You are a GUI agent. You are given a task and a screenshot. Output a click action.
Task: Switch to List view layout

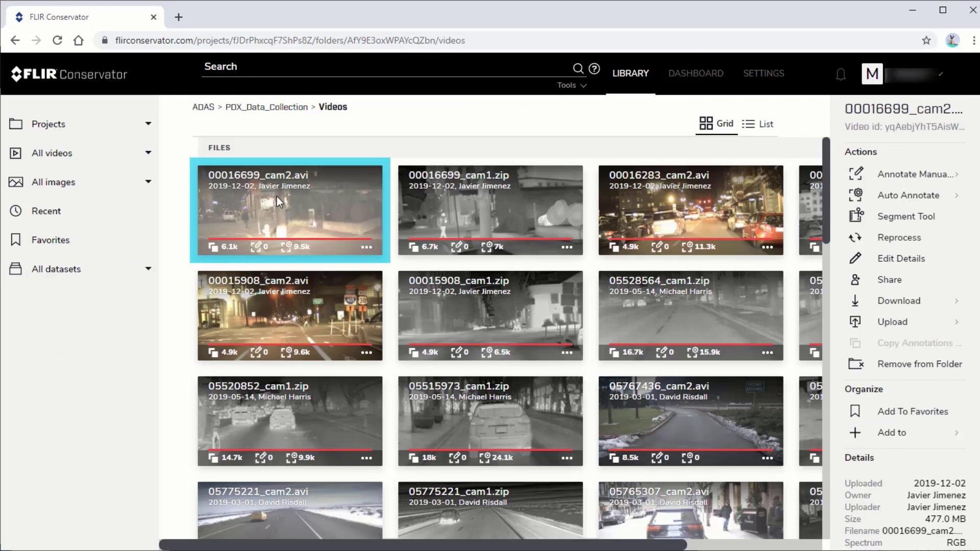point(758,124)
